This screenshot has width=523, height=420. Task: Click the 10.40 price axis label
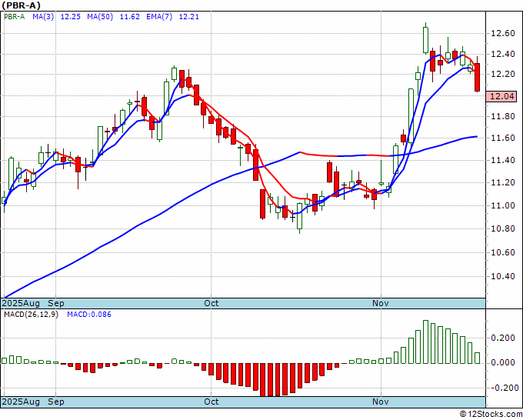503,276
